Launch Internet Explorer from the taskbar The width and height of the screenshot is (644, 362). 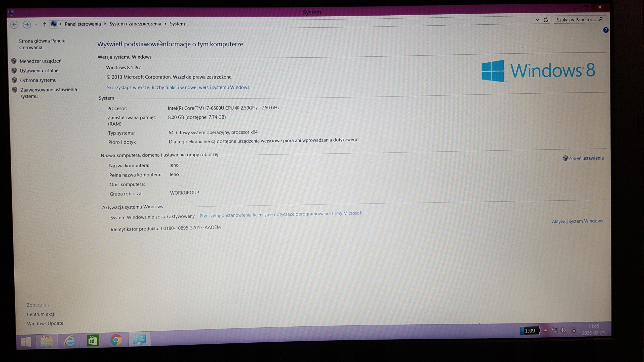pyautogui.click(x=70, y=341)
